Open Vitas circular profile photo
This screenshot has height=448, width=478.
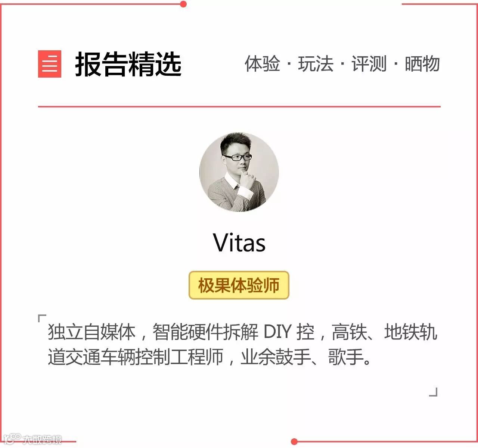pos(239,172)
